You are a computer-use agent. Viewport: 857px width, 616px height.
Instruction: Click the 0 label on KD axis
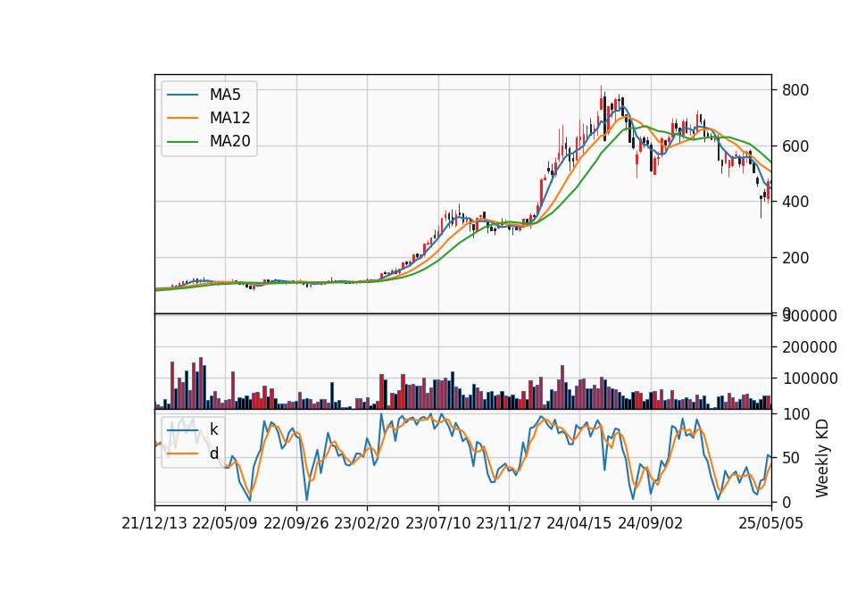pyautogui.click(x=786, y=503)
